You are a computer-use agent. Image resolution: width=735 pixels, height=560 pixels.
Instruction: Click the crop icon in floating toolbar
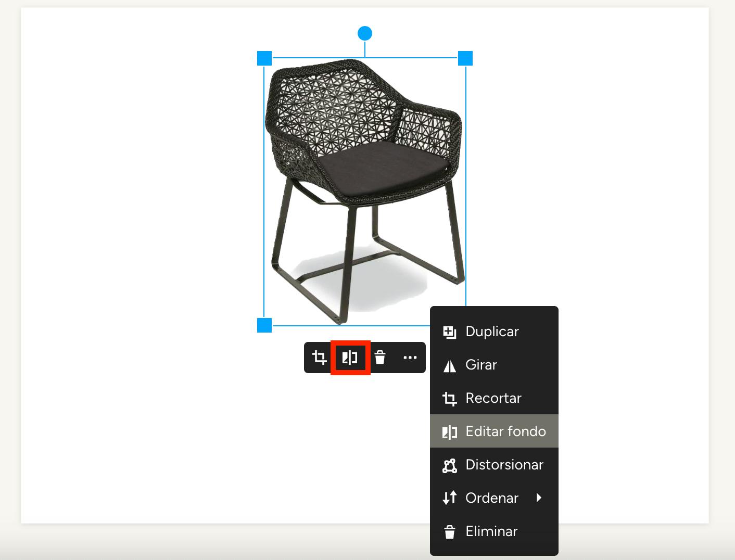[319, 358]
